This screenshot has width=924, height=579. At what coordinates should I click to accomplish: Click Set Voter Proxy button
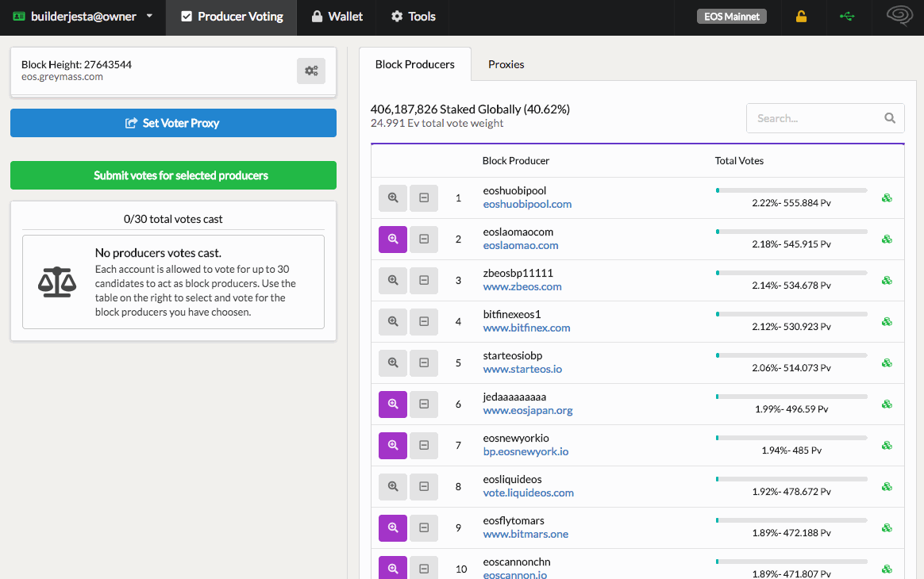pyautogui.click(x=173, y=123)
